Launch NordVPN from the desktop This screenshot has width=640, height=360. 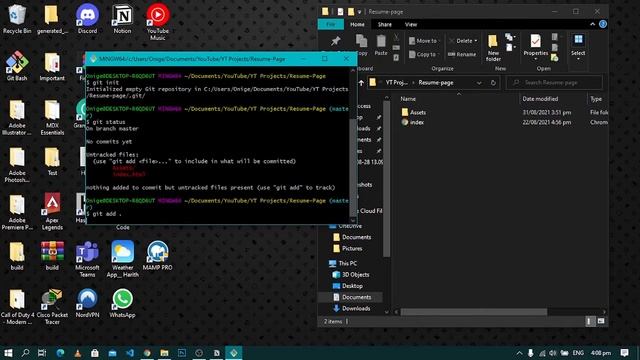pyautogui.click(x=87, y=303)
